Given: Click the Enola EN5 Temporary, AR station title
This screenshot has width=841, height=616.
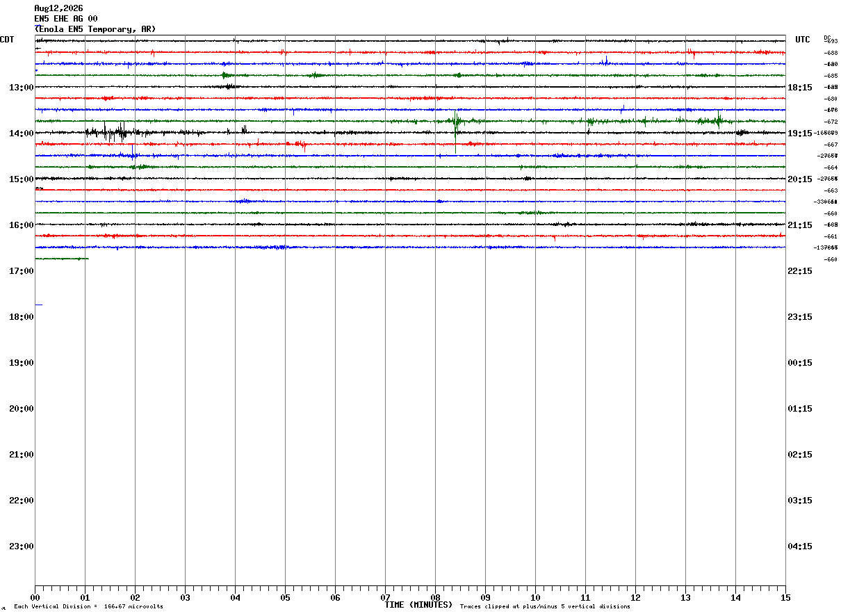Looking at the screenshot, I should [x=95, y=29].
